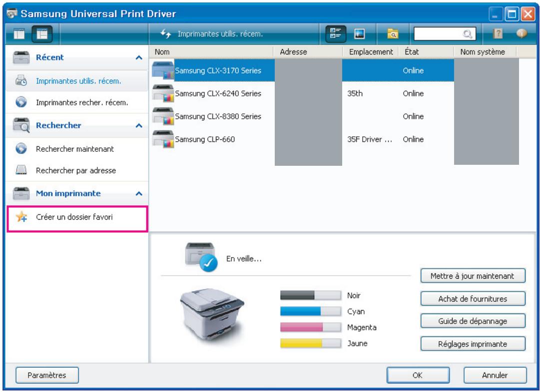This screenshot has width=540, height=392.
Task: Click the printer status checkmark icon
Action: click(208, 263)
